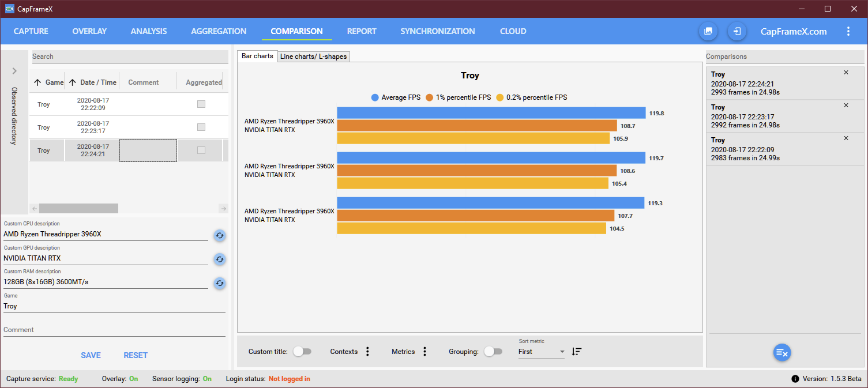Screen dimensions: 868x388
Task: Reset custom GPU description with refresh icon
Action: pyautogui.click(x=220, y=259)
